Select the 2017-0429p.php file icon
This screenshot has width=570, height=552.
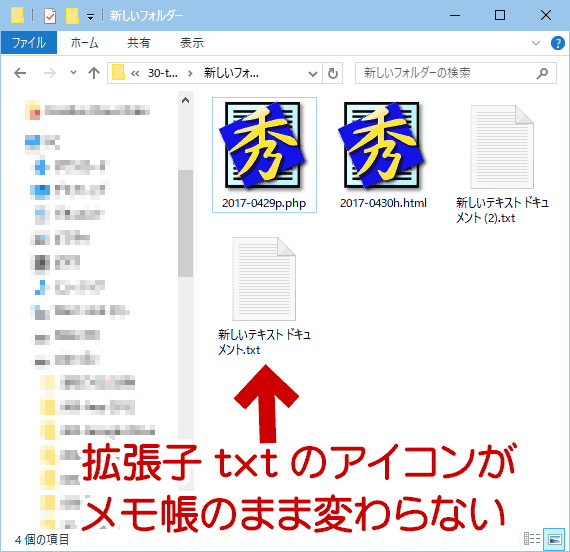(x=263, y=145)
